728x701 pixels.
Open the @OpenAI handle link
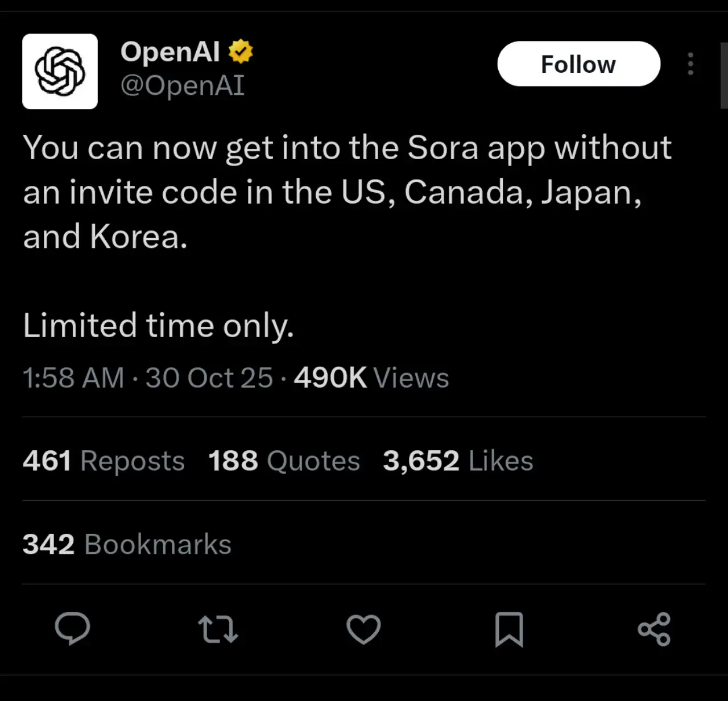182,86
